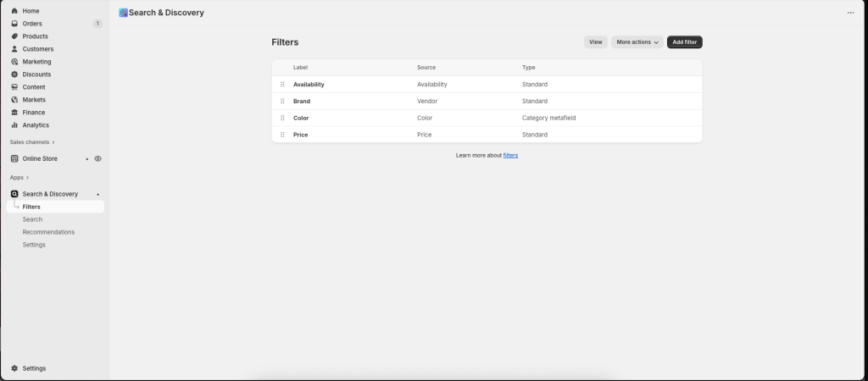
Task: Open the More actions dropdown
Action: [x=637, y=41]
